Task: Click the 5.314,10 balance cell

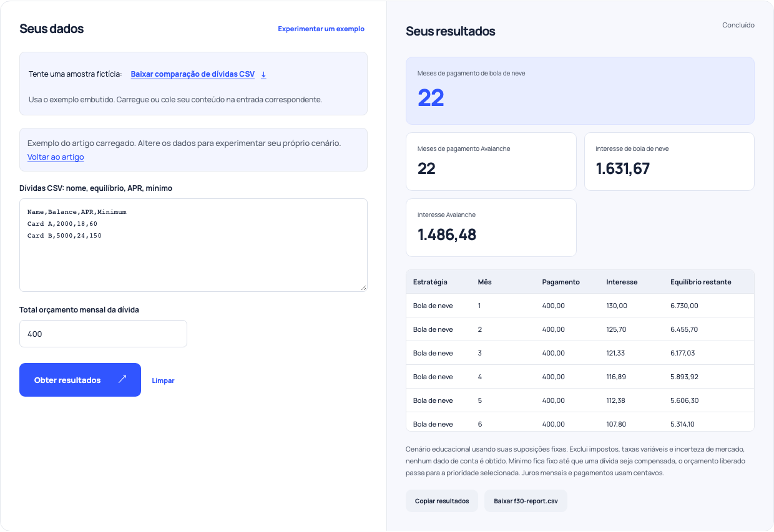Action: pyautogui.click(x=682, y=424)
